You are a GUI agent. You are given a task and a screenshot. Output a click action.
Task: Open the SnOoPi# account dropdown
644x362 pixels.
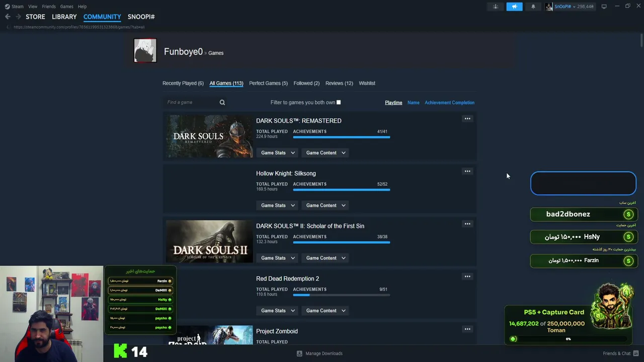565,7
